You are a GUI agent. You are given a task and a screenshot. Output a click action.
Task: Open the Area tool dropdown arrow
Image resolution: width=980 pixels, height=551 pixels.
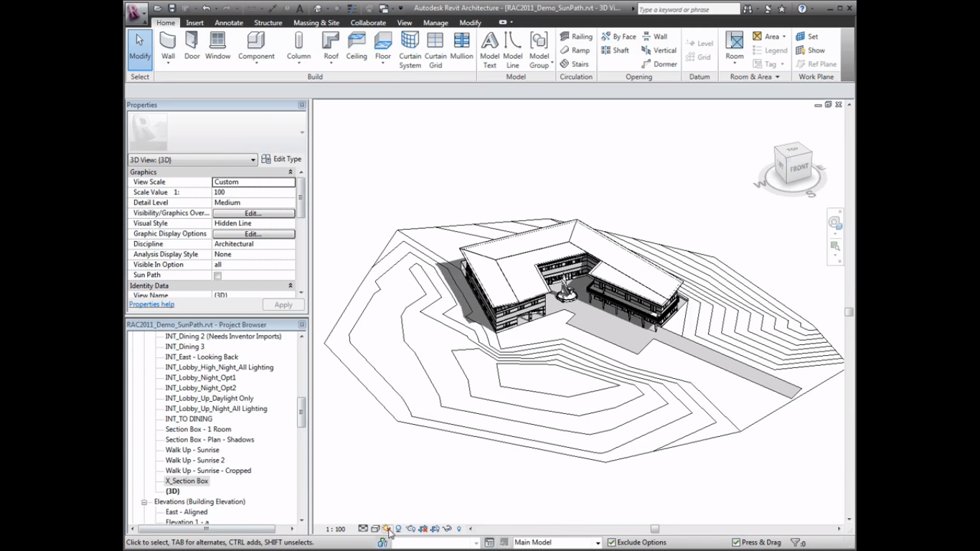coord(783,37)
